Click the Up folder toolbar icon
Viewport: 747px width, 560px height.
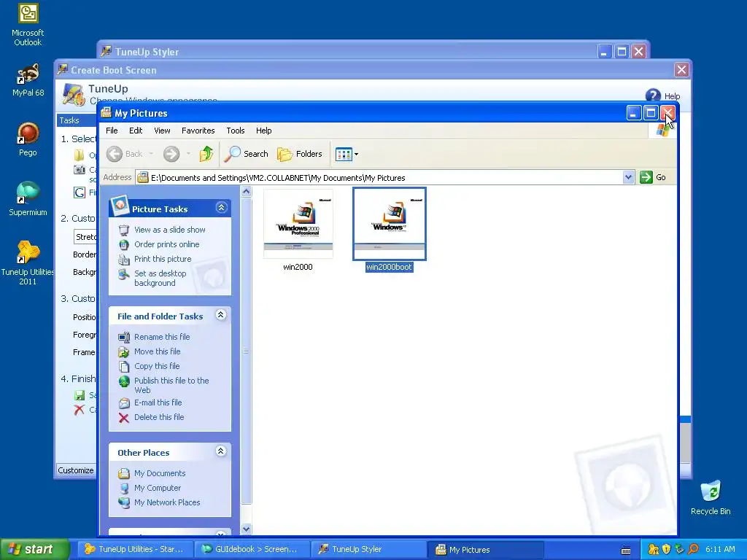click(206, 154)
